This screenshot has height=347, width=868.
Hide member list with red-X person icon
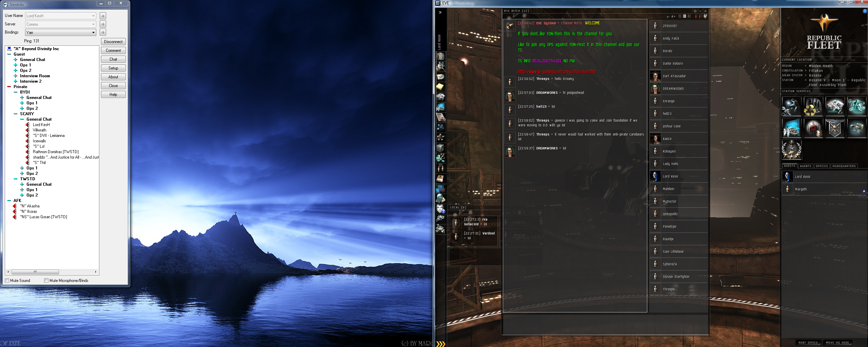[696, 16]
